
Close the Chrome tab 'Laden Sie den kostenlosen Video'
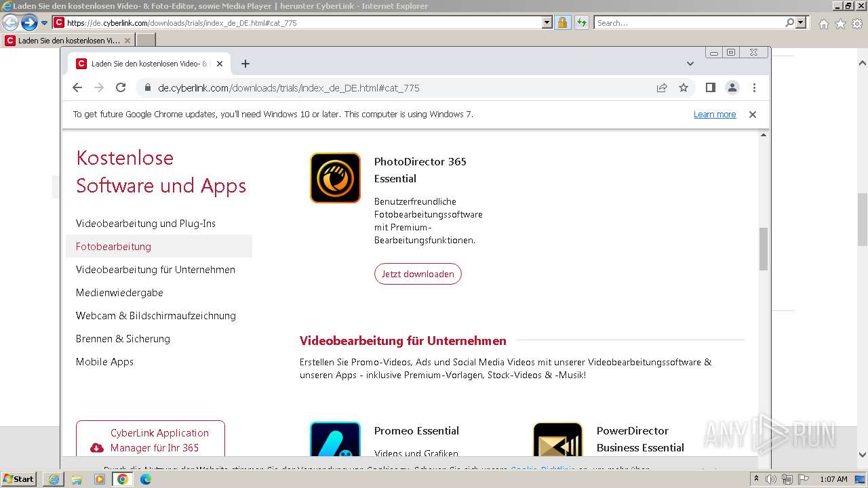point(220,64)
